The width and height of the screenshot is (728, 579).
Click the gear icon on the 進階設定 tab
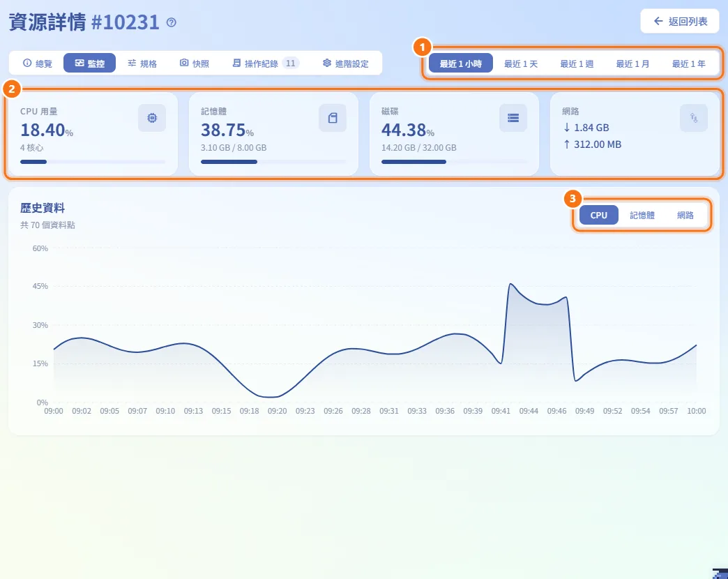327,63
